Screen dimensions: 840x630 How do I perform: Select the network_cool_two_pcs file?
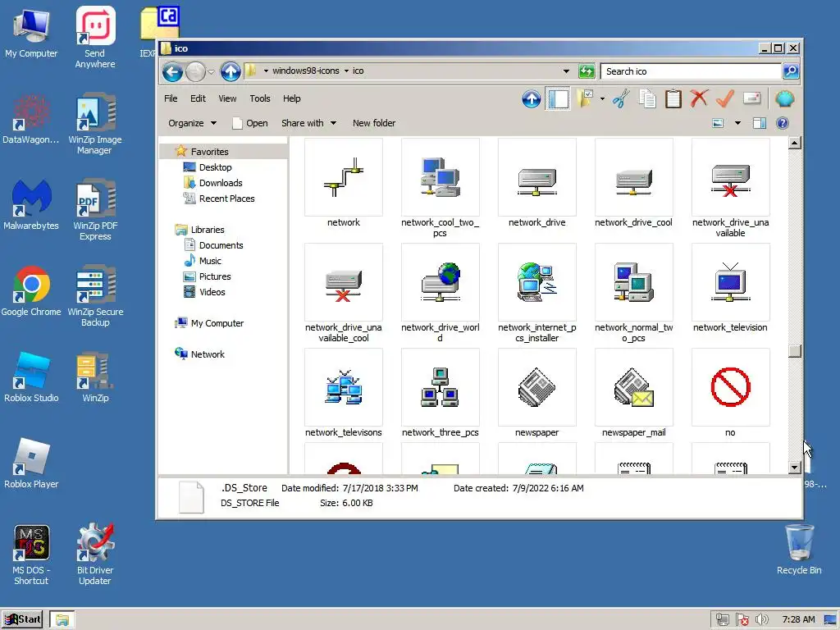pos(440,188)
